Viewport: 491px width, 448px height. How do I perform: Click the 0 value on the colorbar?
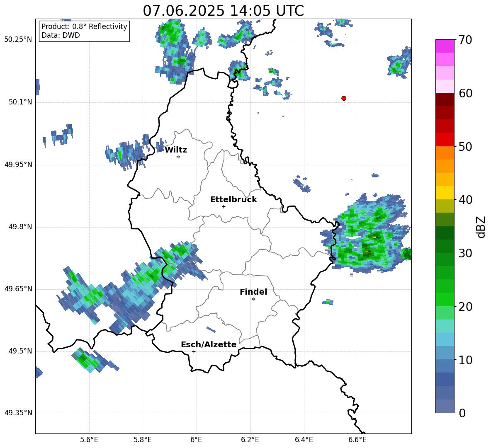tap(462, 413)
